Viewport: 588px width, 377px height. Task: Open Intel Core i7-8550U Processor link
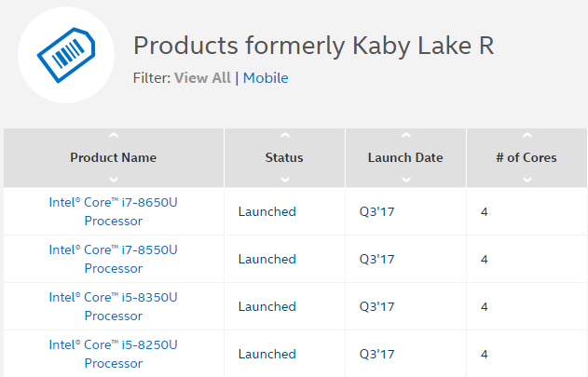[x=114, y=259]
